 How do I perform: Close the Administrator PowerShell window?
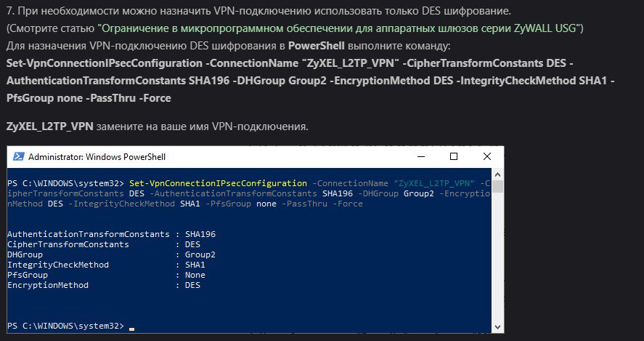coord(486,156)
